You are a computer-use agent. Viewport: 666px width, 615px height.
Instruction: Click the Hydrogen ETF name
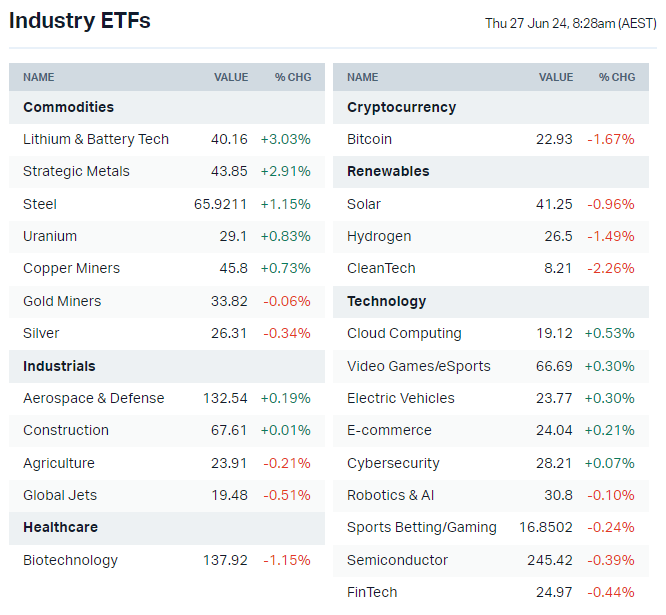tap(379, 236)
